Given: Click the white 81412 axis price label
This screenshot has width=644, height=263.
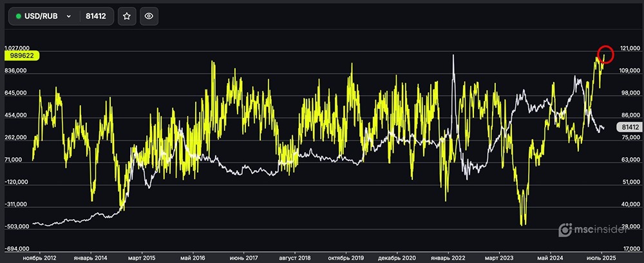Looking at the screenshot, I should click(x=629, y=128).
